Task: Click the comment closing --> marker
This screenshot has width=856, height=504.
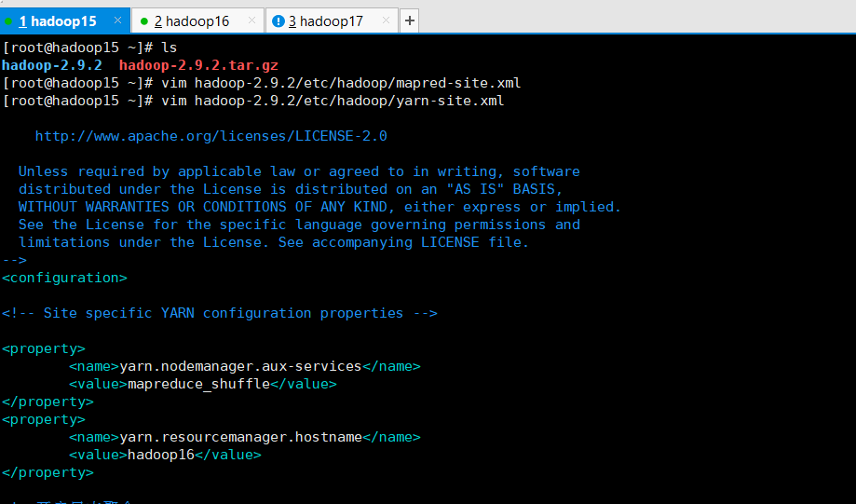Action: click(x=14, y=261)
